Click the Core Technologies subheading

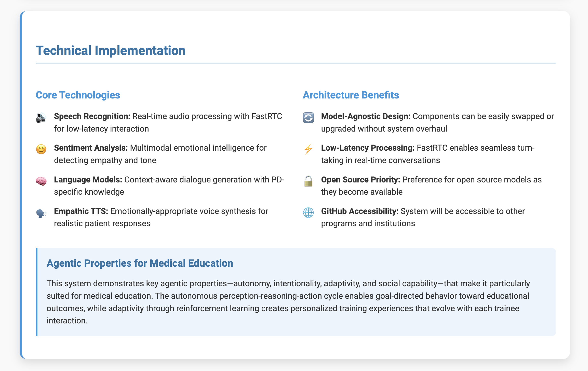(78, 95)
